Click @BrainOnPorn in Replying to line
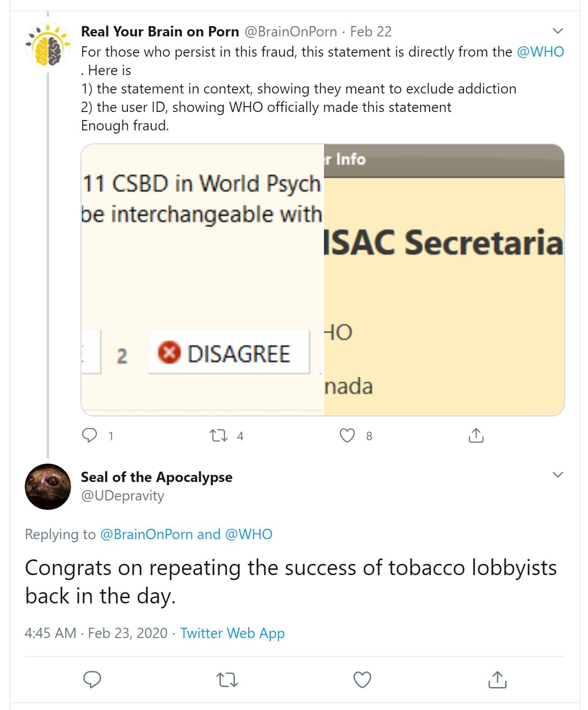 point(146,534)
